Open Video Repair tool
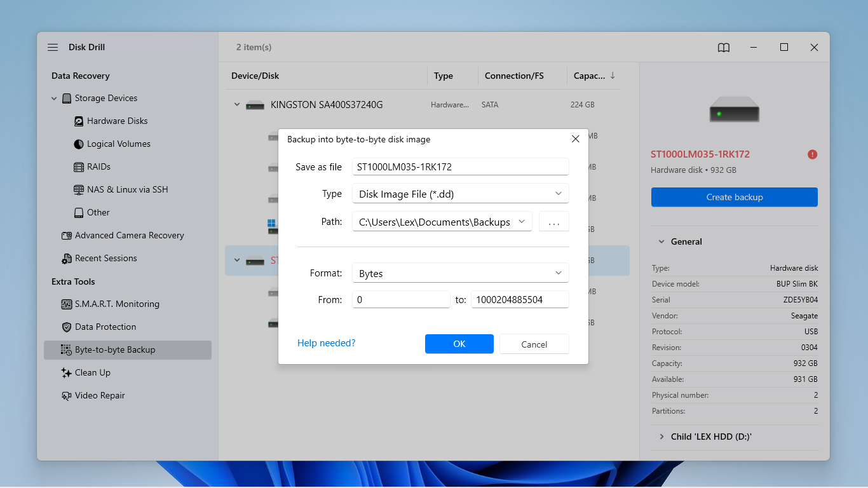868x488 pixels. [x=100, y=396]
